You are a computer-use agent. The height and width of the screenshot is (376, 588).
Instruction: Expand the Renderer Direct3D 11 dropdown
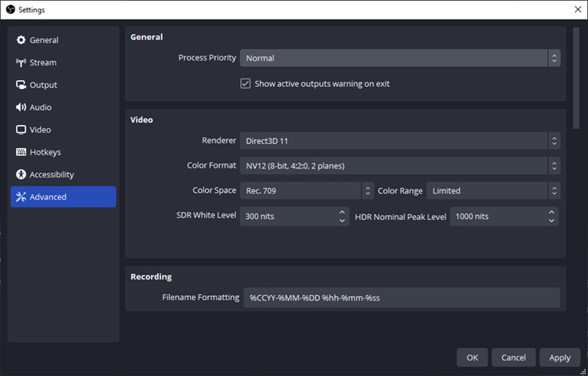(x=399, y=141)
